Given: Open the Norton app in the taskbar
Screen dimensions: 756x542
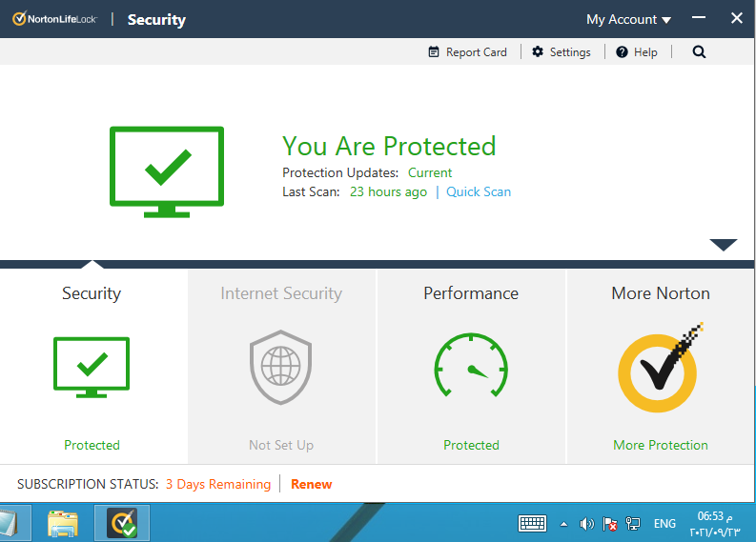Looking at the screenshot, I should click(121, 524).
